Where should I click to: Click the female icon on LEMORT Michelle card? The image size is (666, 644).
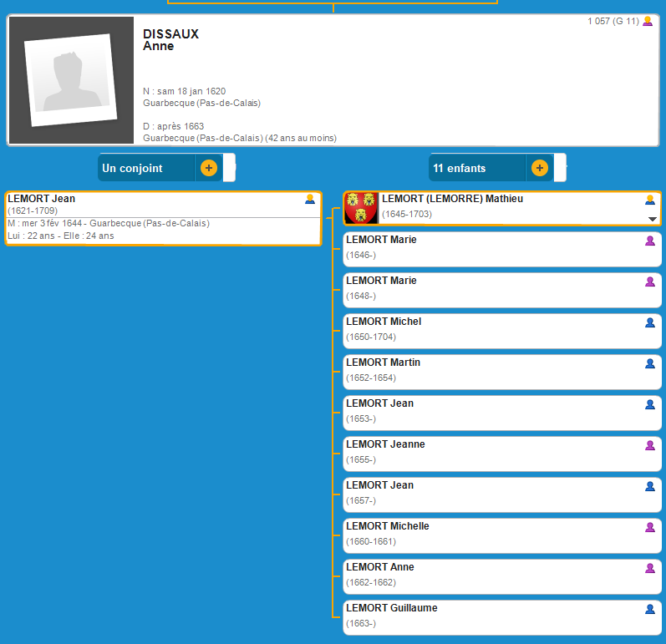(649, 527)
